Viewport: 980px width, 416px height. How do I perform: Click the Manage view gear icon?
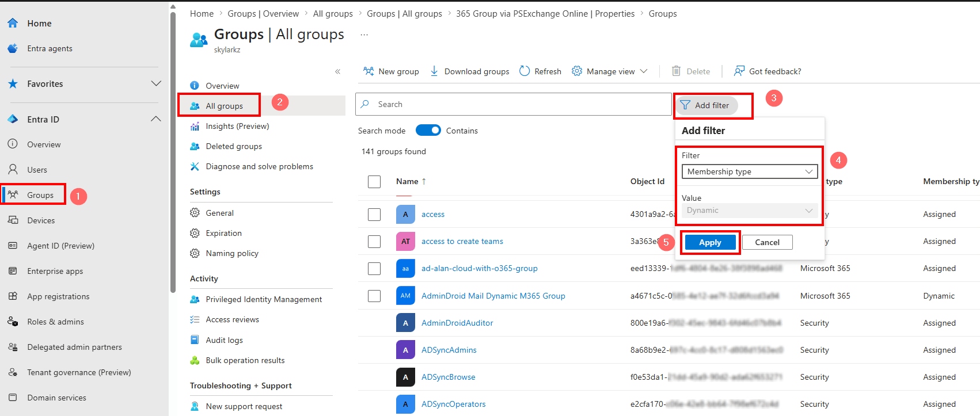coord(577,71)
